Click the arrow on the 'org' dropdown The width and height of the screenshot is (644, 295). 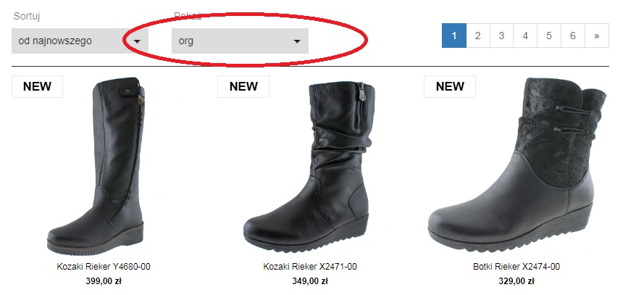point(297,41)
